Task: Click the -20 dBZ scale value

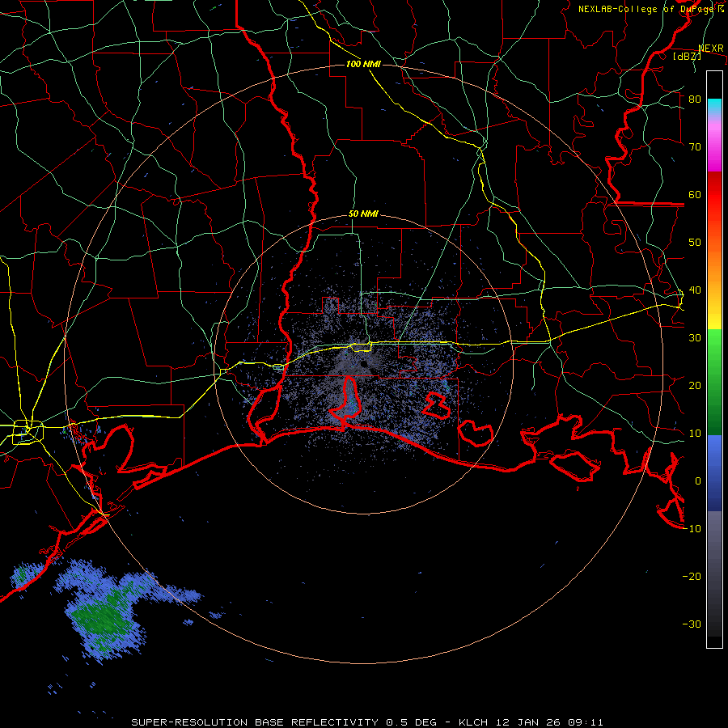Action: (x=692, y=577)
